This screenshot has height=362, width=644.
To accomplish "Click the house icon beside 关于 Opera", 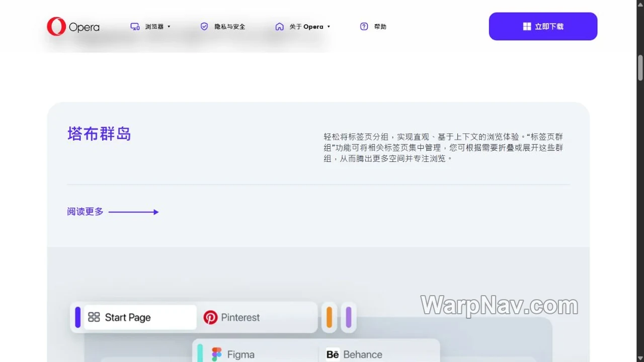I will [279, 27].
